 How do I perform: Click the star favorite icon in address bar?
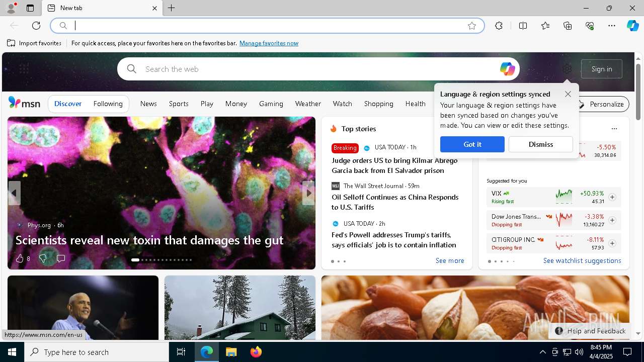472,26
